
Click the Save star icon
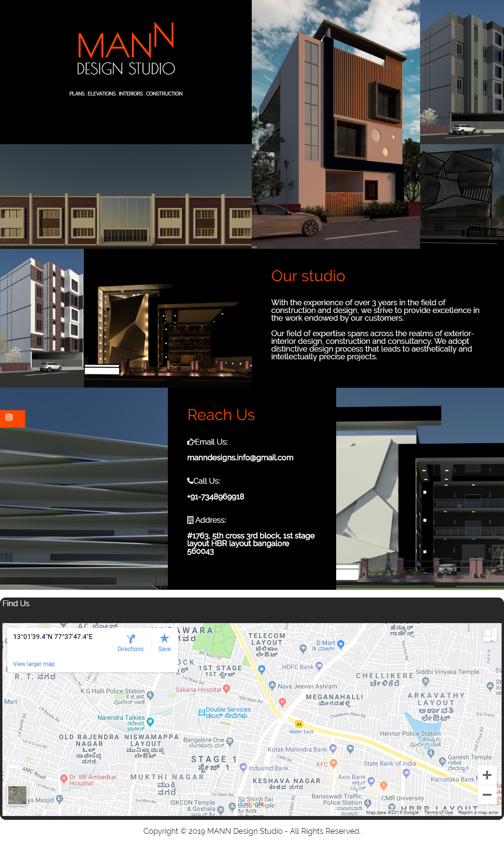click(164, 639)
